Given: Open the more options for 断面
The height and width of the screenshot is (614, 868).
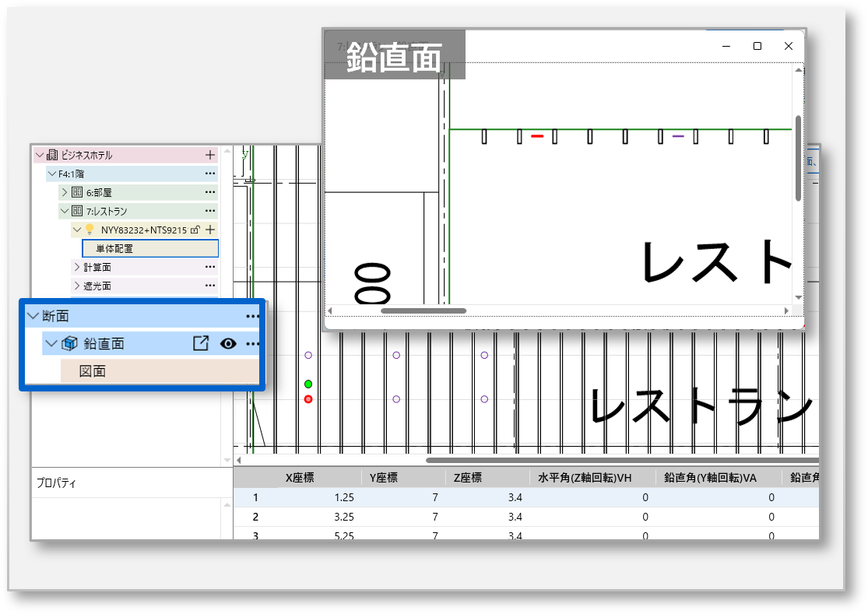Looking at the screenshot, I should (x=252, y=316).
